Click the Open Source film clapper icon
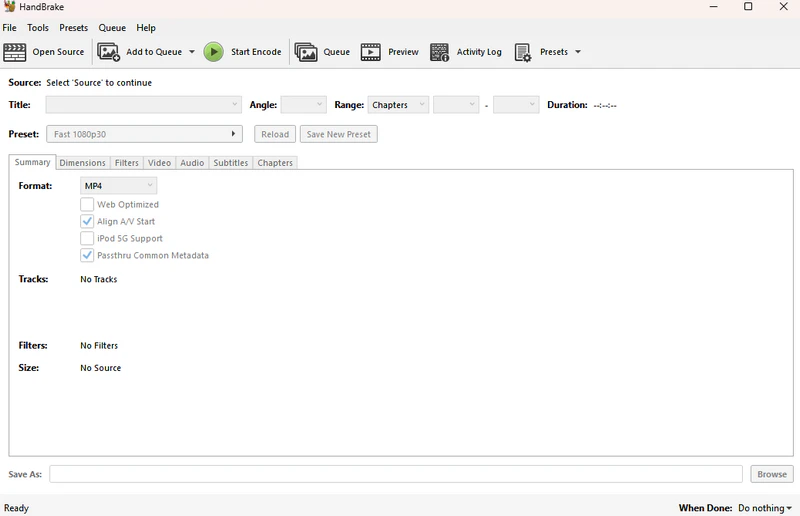The width and height of the screenshot is (800, 516). tap(14, 52)
